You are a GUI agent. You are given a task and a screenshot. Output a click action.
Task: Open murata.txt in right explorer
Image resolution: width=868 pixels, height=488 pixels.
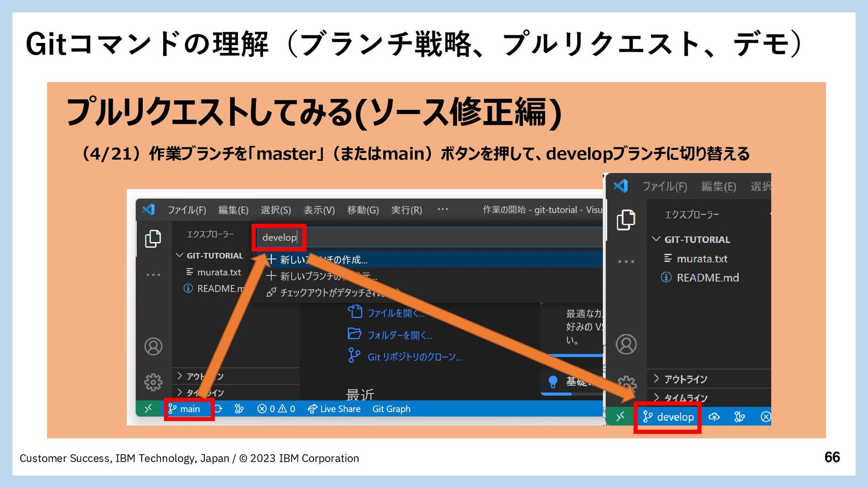pyautogui.click(x=696, y=258)
